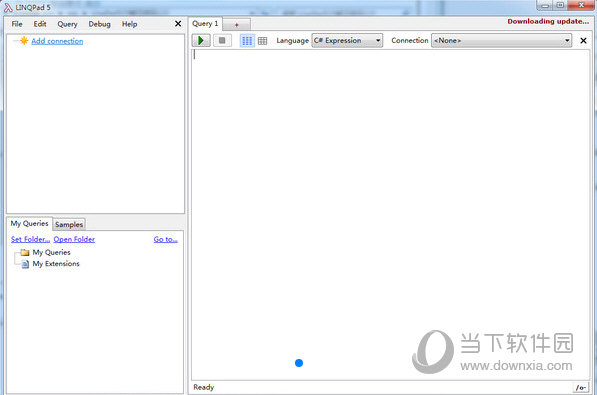Open the Help menu
The image size is (597, 395).
click(x=129, y=24)
